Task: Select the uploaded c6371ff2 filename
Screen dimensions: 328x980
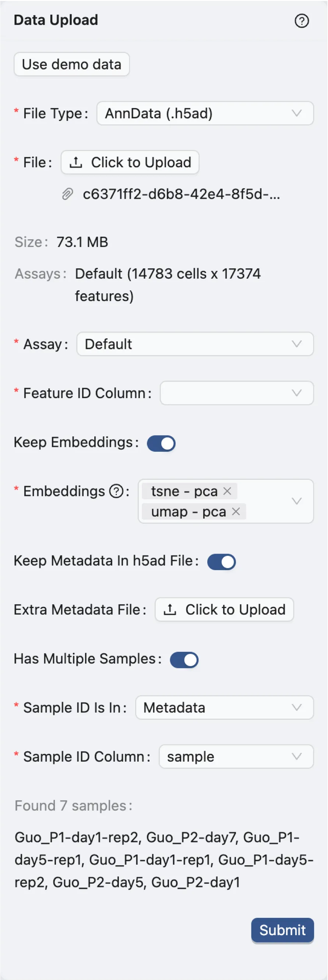Action: 181,194
